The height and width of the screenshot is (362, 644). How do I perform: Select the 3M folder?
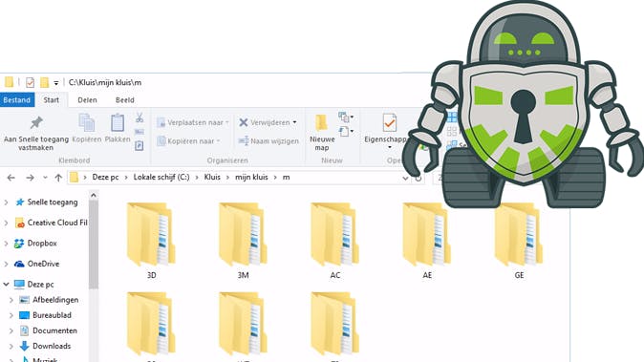[x=243, y=241]
